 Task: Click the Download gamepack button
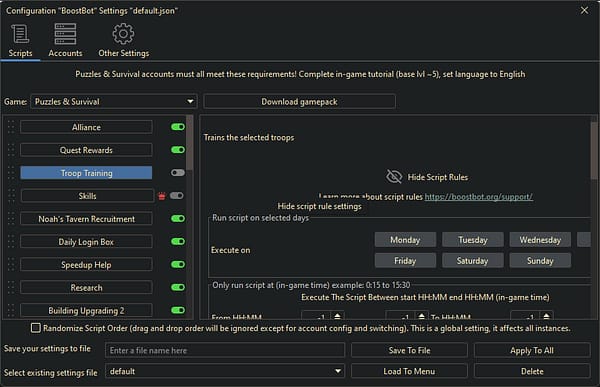click(299, 102)
